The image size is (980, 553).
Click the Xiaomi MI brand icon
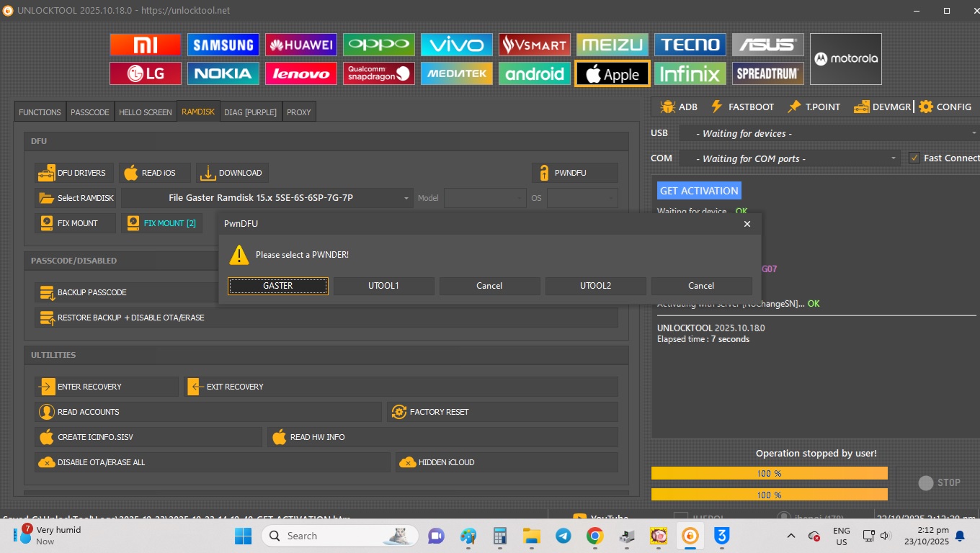(x=145, y=45)
